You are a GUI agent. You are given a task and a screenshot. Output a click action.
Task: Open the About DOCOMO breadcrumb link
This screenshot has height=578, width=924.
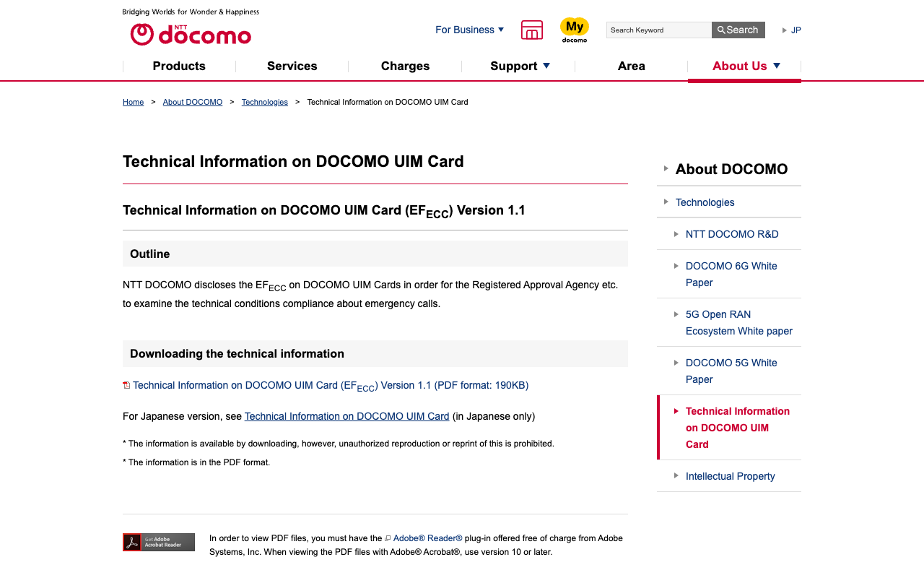tap(193, 102)
